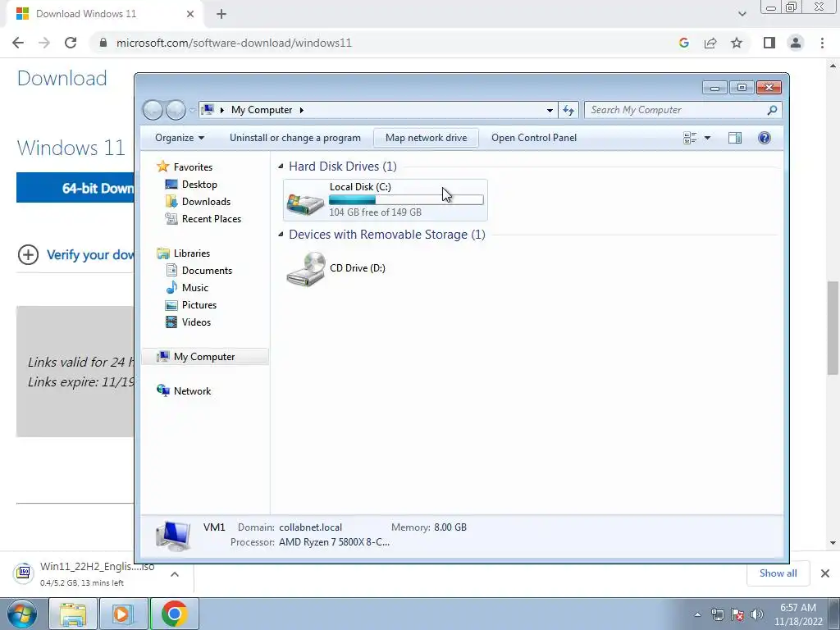Click the Explorer back navigation button
The height and width of the screenshot is (630, 840).
coord(153,110)
